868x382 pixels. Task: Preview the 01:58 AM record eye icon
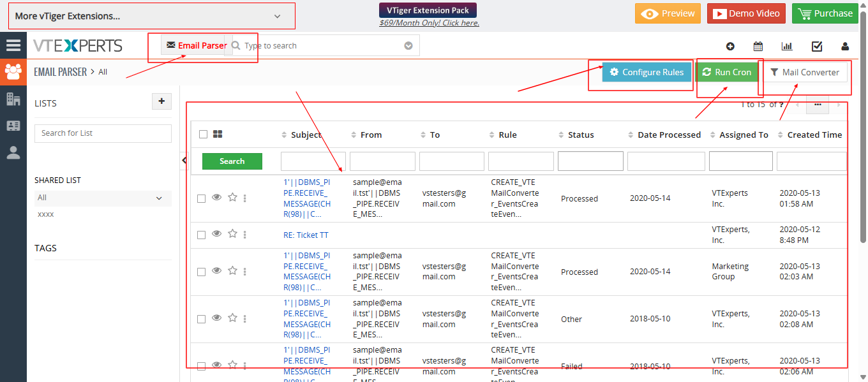click(216, 198)
